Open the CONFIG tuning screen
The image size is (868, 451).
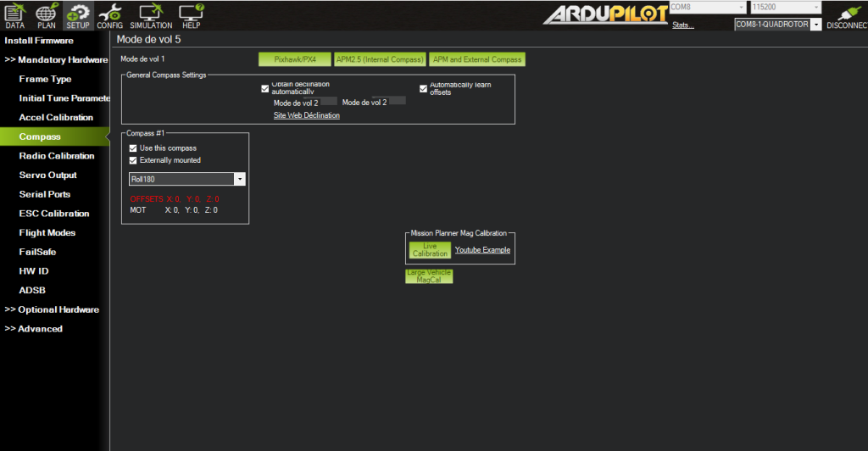[110, 14]
